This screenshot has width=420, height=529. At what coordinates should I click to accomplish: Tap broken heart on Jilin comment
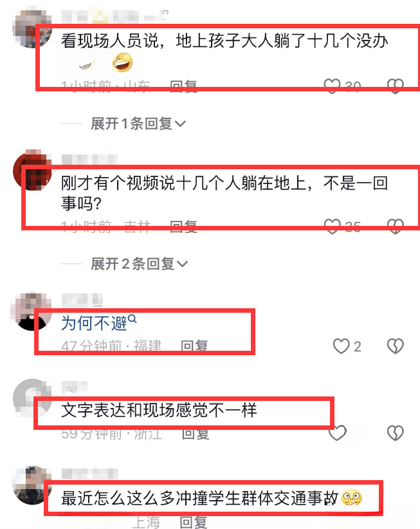click(x=396, y=227)
